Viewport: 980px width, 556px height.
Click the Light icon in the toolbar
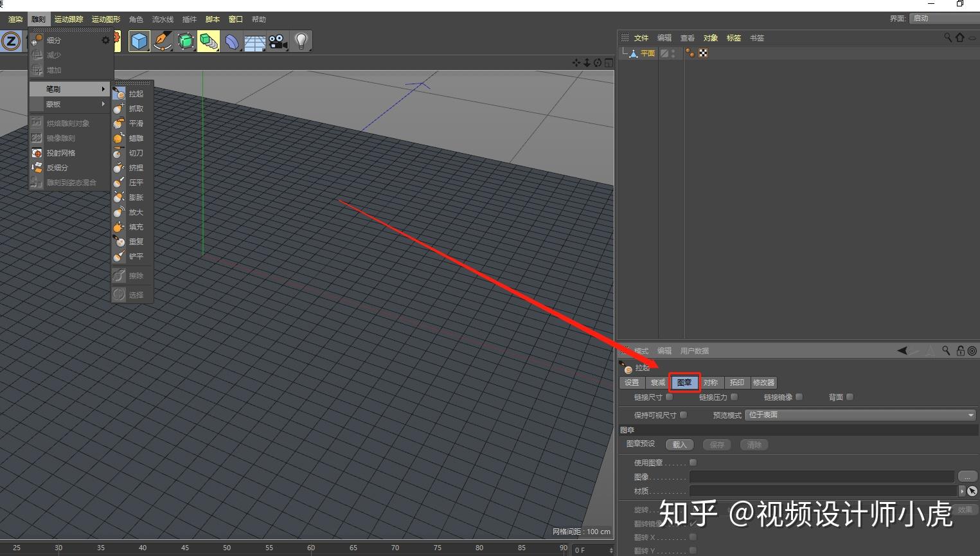301,40
